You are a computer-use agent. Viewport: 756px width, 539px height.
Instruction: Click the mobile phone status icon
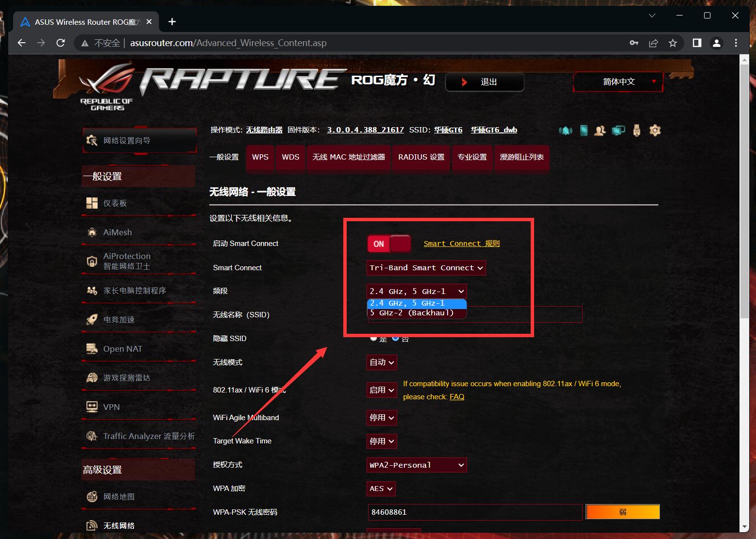click(584, 131)
